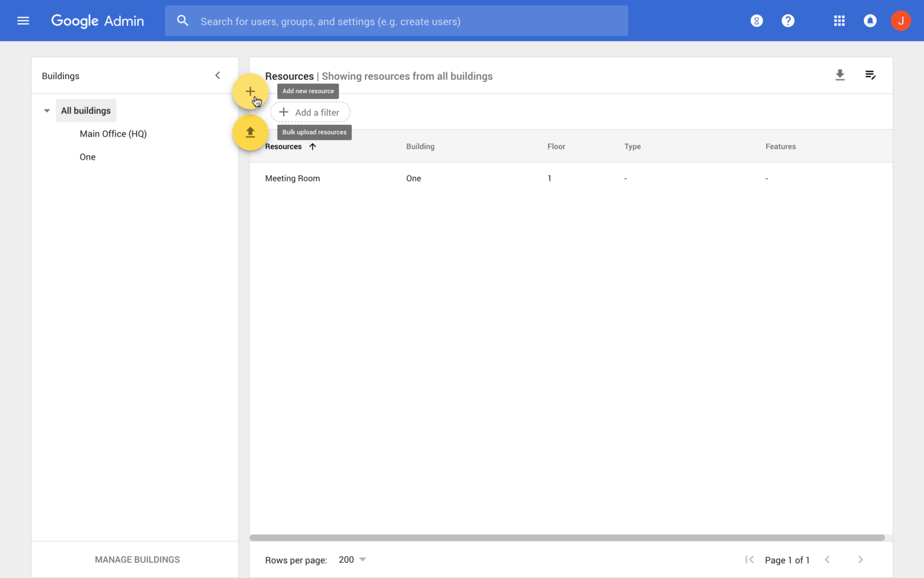Go to the first page
Viewport: 924px width, 578px height.
(x=750, y=560)
